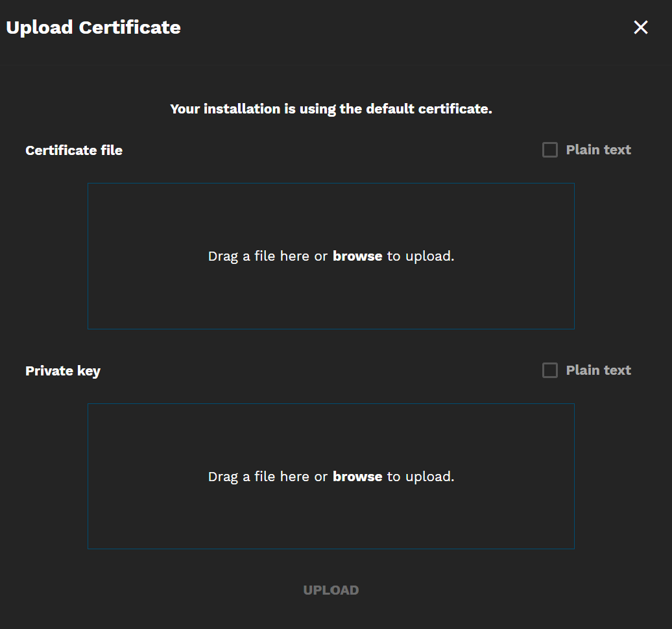The width and height of the screenshot is (672, 629).
Task: Submit the certificate with UPLOAD
Action: point(331,589)
